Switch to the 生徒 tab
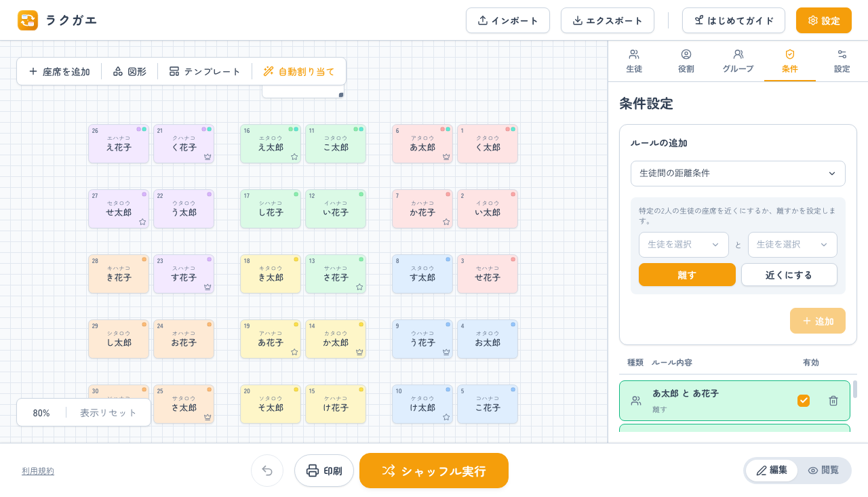868x497 pixels. (634, 62)
